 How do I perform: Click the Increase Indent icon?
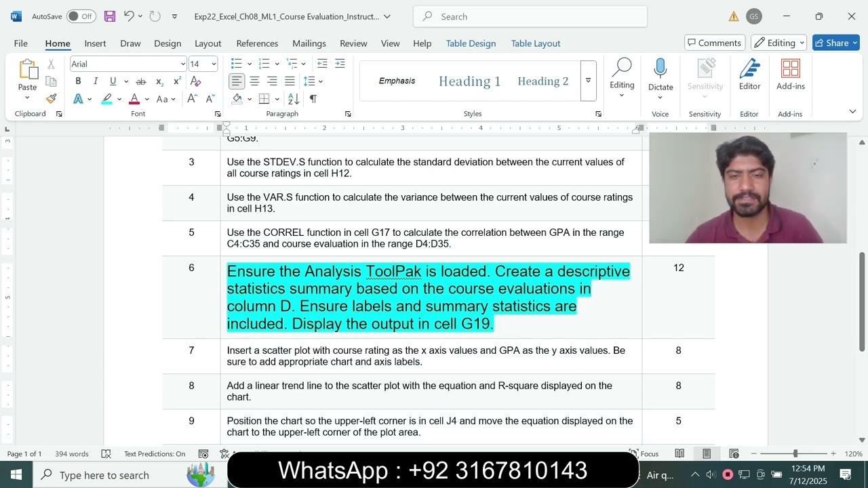pos(340,64)
